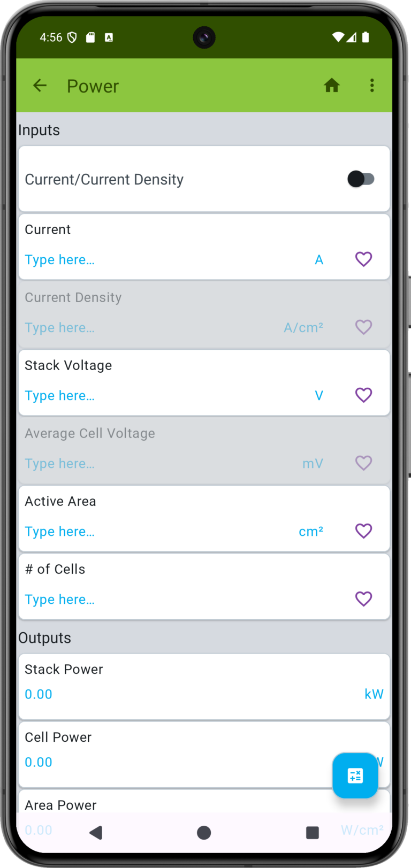Open the A unit selector for Current
This screenshot has width=411, height=868.
[x=319, y=260]
